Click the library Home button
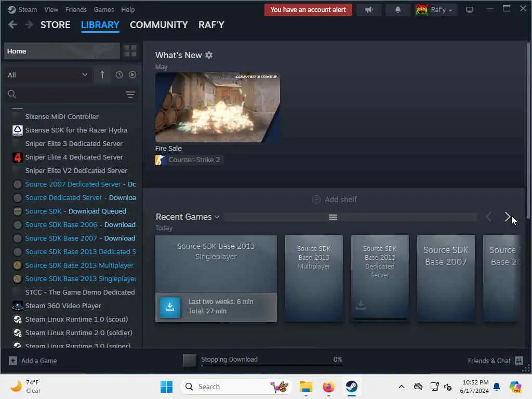Viewport: 532px width, 399px height. tap(62, 51)
